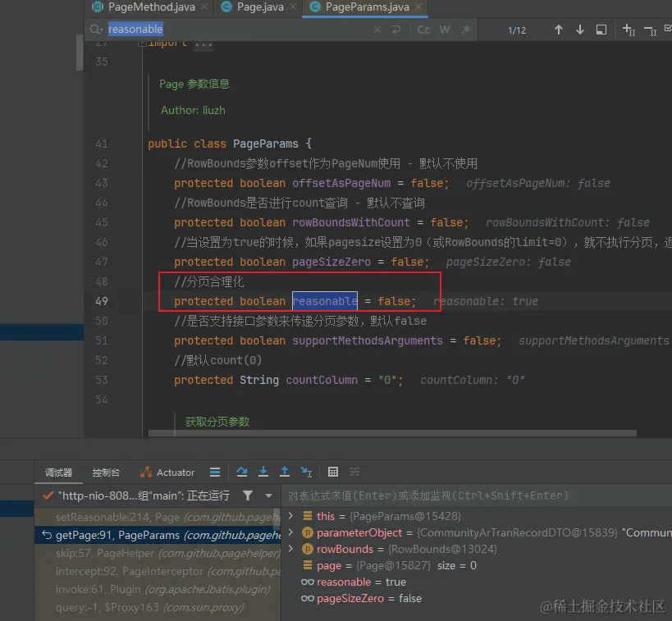This screenshot has height=621, width=672.
Task: Add selection for next occurrence
Action: coord(629,30)
